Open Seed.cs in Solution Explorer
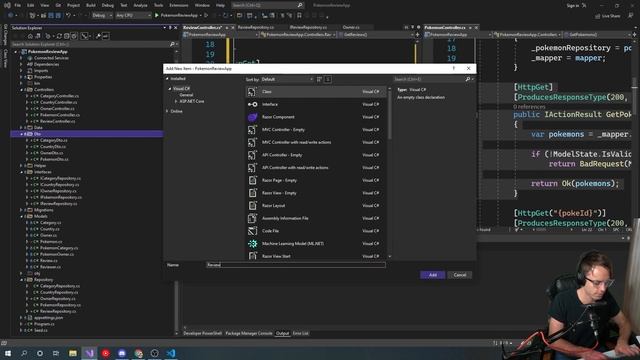Viewport: 640px width, 360px height. click(41, 330)
